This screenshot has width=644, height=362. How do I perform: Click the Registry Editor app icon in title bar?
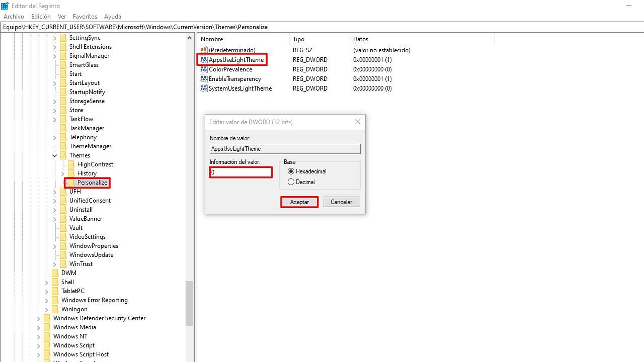tap(5, 6)
